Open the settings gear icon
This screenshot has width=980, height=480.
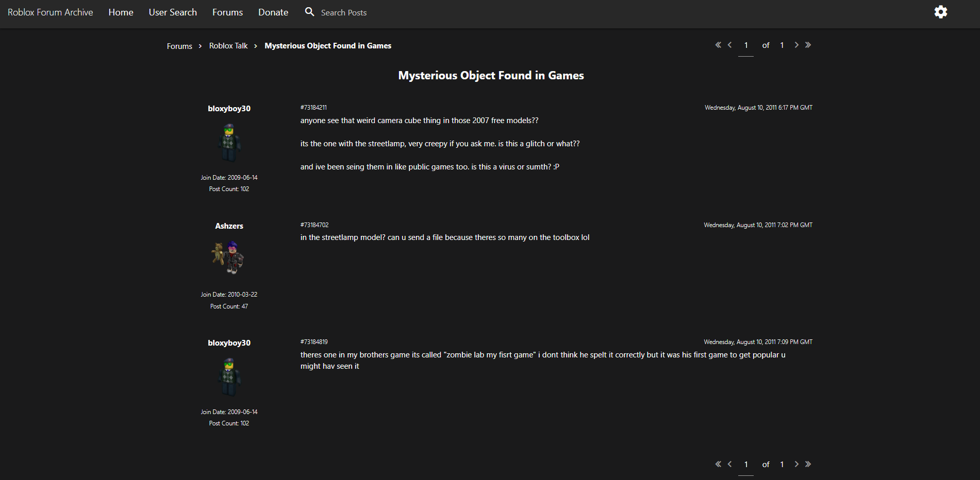941,12
